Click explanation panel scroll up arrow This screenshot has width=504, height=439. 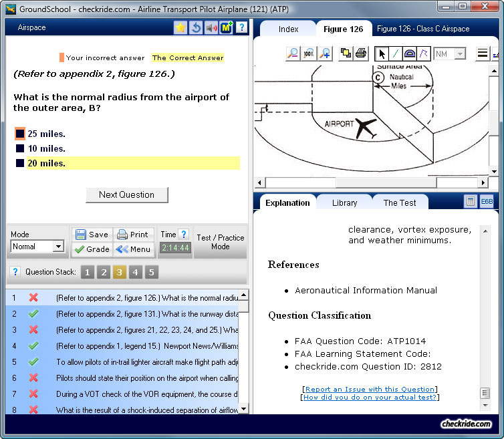pos(485,231)
